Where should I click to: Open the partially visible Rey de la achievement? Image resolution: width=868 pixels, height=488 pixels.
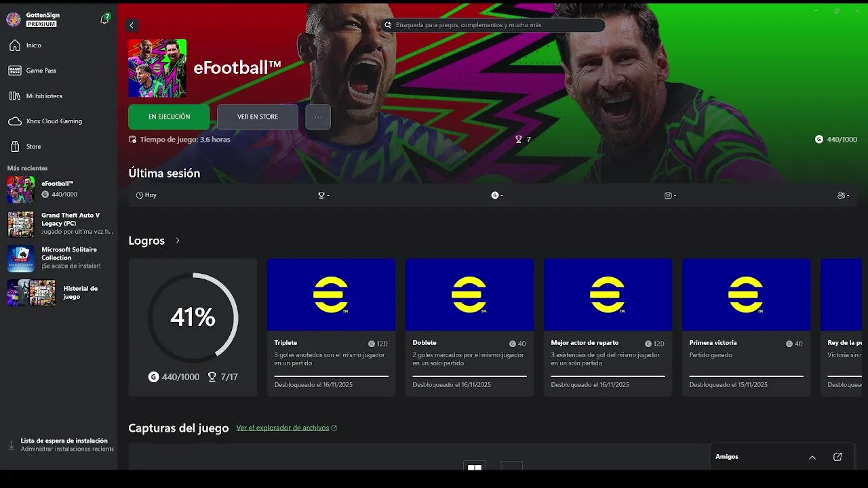click(x=842, y=327)
